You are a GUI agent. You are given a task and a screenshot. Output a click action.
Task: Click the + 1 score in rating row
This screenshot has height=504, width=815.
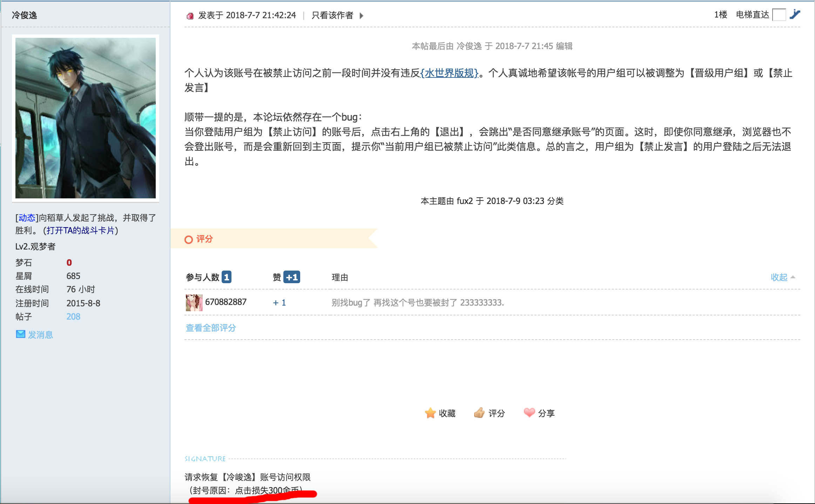279,302
